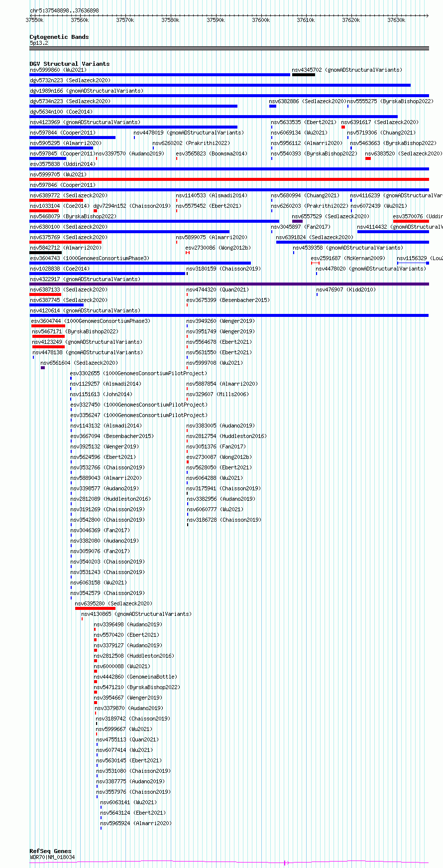This screenshot has width=443, height=868.
Task: Click nsv6395280 (Sedlazeck2020) label
Action: click(x=113, y=604)
